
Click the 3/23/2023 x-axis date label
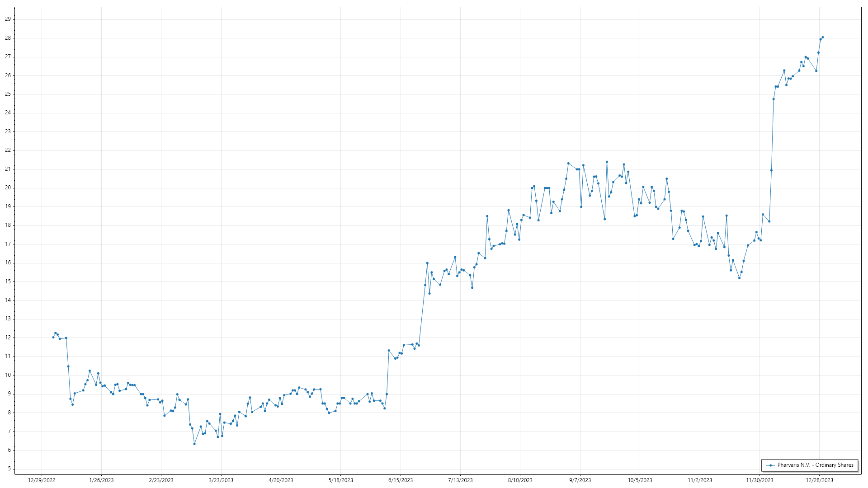pos(221,480)
